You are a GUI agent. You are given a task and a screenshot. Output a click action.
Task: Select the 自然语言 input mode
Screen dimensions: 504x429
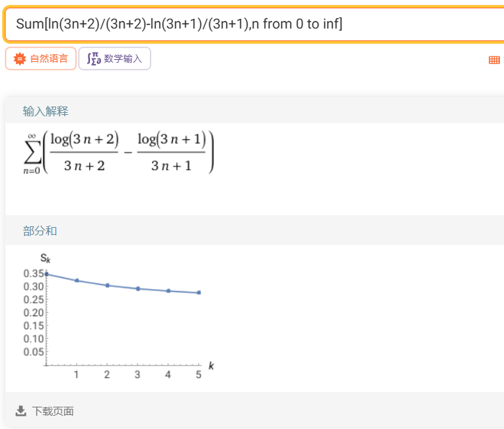40,59
